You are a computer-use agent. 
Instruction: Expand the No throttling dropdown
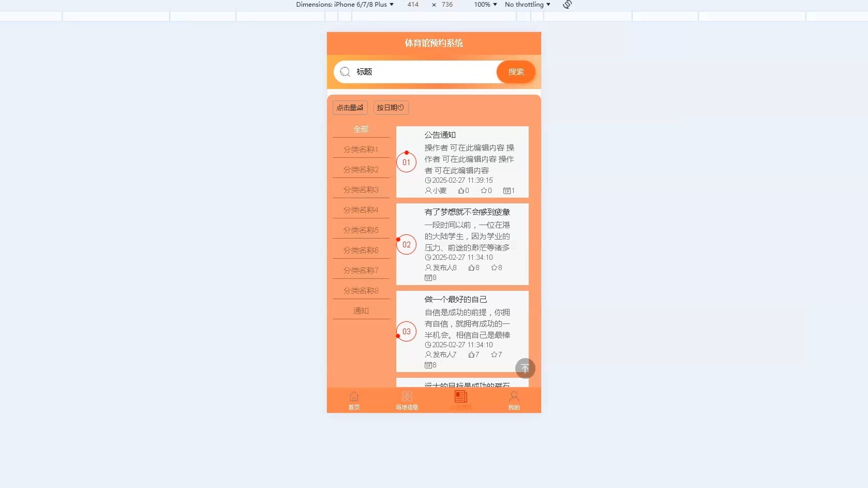527,5
